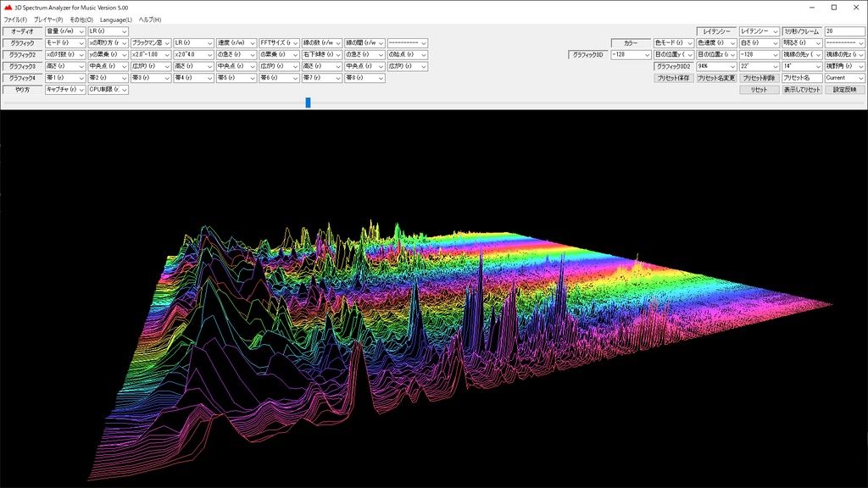Click the ミリ秒/フレーム value field showing 20
Screen dimensions: 868x488
[x=844, y=31]
